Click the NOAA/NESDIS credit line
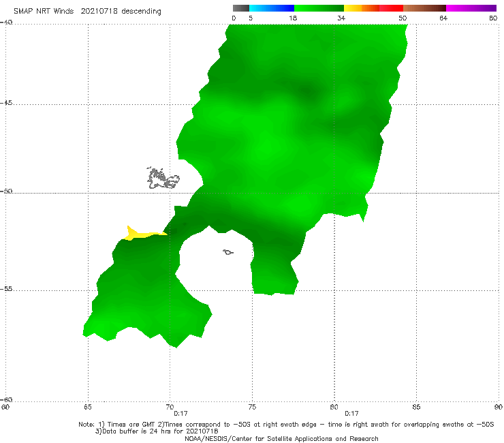Screen dimensions: 504x443 point(281,438)
